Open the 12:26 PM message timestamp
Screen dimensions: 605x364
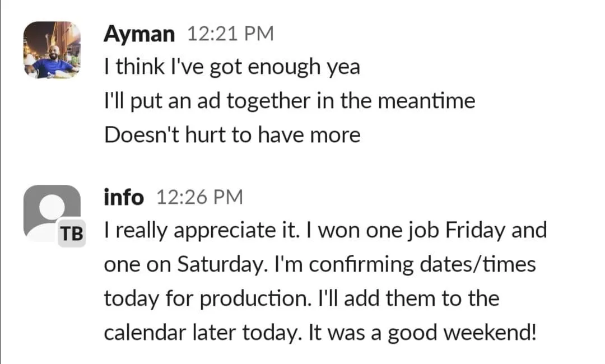click(x=199, y=197)
